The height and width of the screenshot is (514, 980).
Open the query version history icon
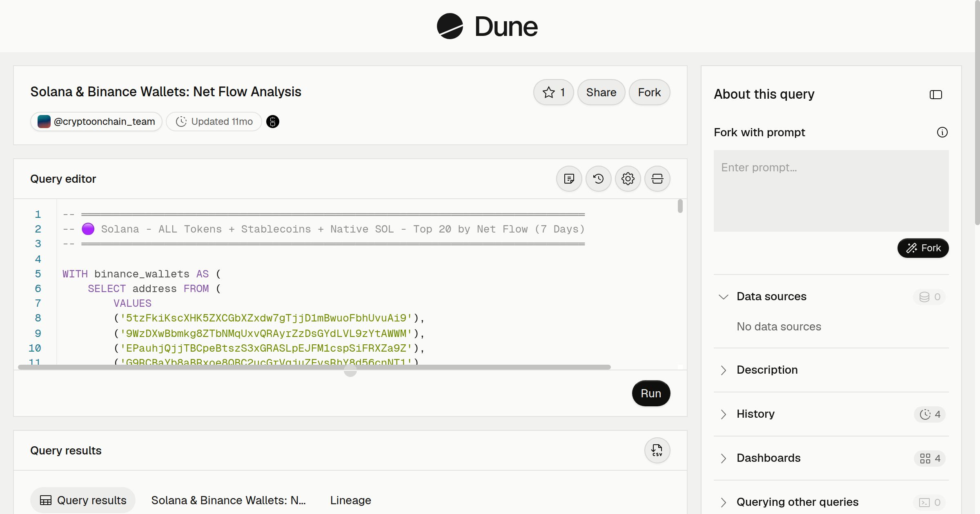[599, 179]
